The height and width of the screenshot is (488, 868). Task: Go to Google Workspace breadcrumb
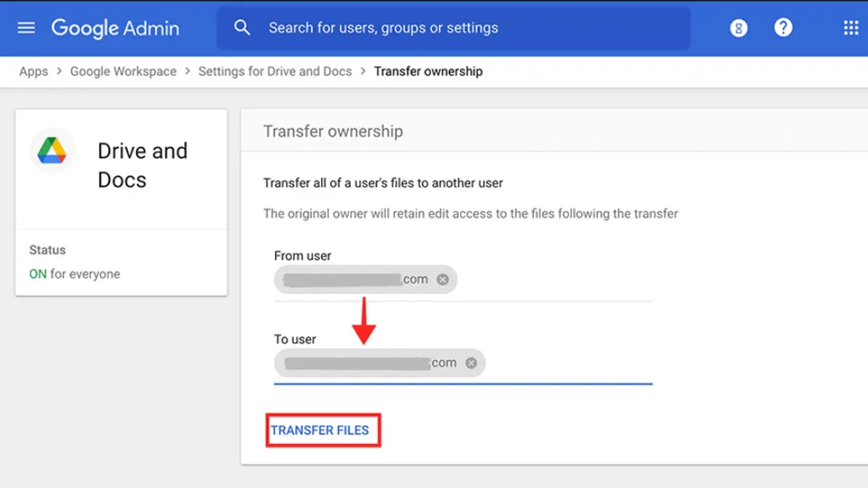pyautogui.click(x=123, y=72)
